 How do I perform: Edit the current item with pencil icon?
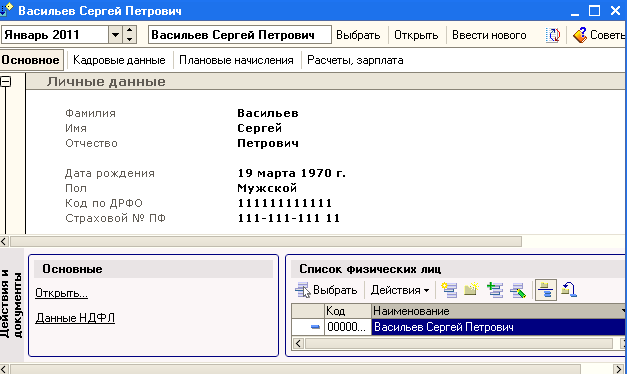coord(518,290)
